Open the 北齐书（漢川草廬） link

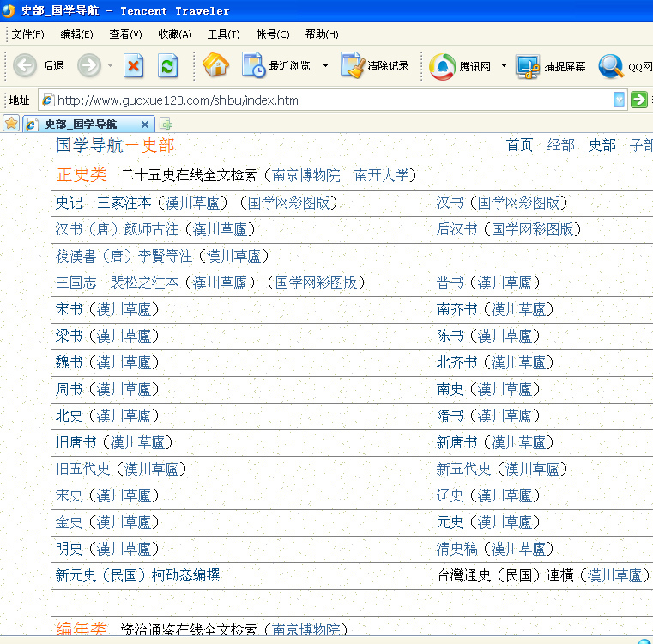tap(495, 362)
